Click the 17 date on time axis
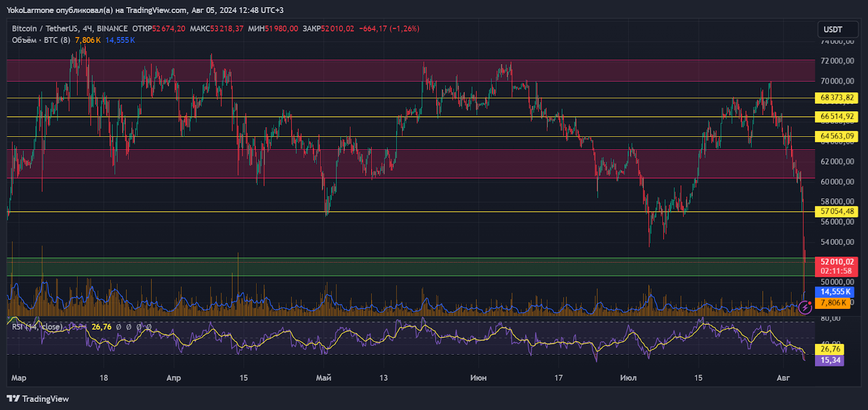 [x=558, y=378]
